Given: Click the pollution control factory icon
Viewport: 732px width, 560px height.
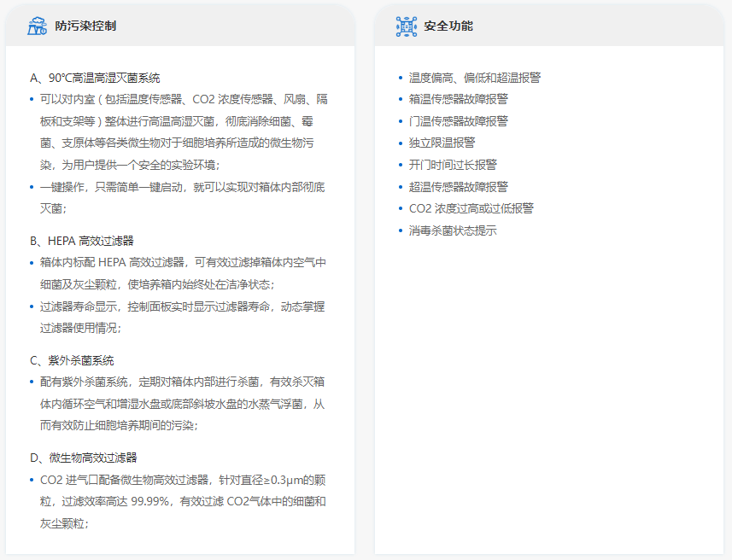Looking at the screenshot, I should point(37,26).
